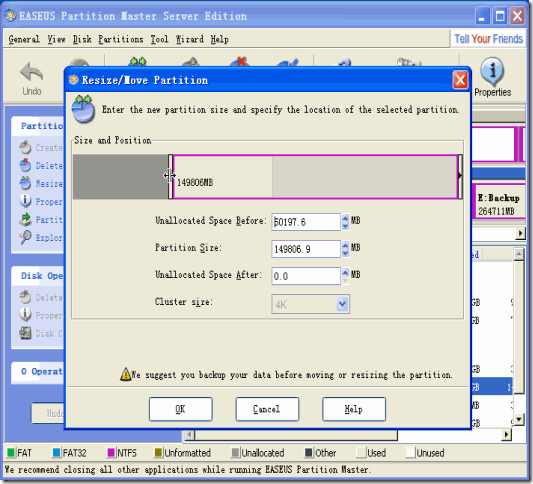Click the Undo arrow toolbar icon
Viewport: 533px width, 484px height.
tap(31, 72)
